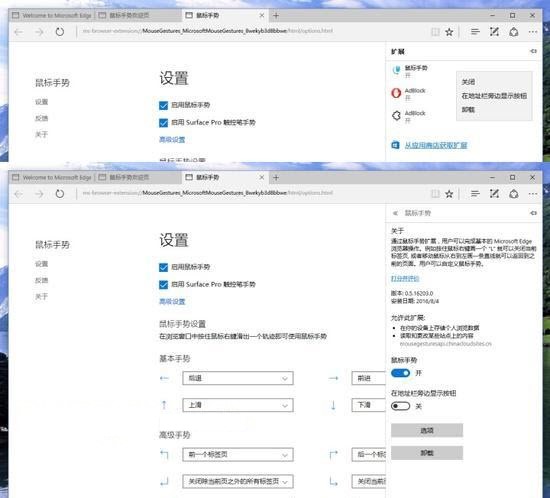
Task: Click the second AdBlock entry's outlined icon
Action: tap(396, 115)
